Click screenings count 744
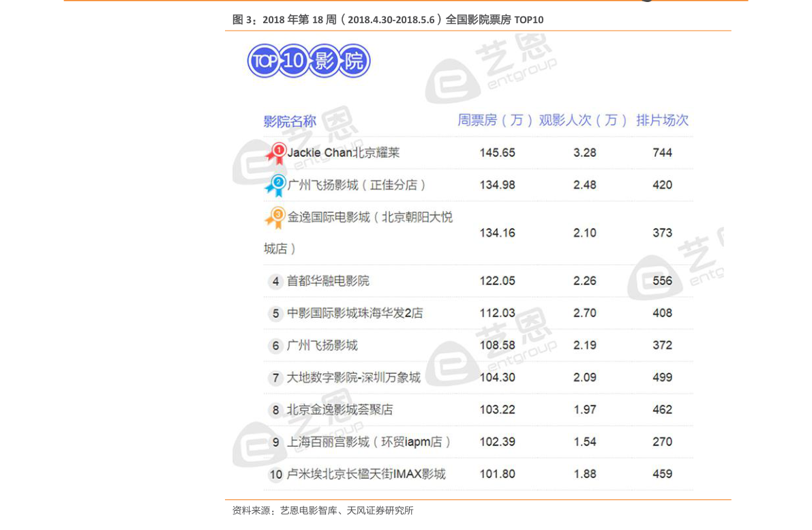 point(662,153)
